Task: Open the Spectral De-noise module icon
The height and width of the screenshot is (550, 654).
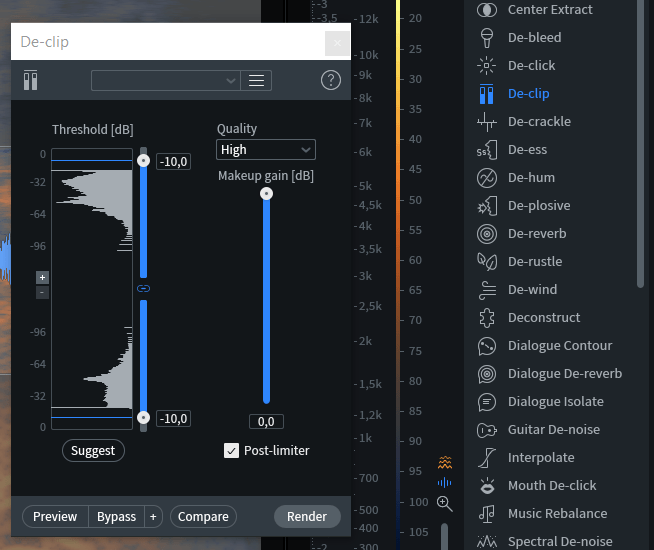Action: point(487,542)
